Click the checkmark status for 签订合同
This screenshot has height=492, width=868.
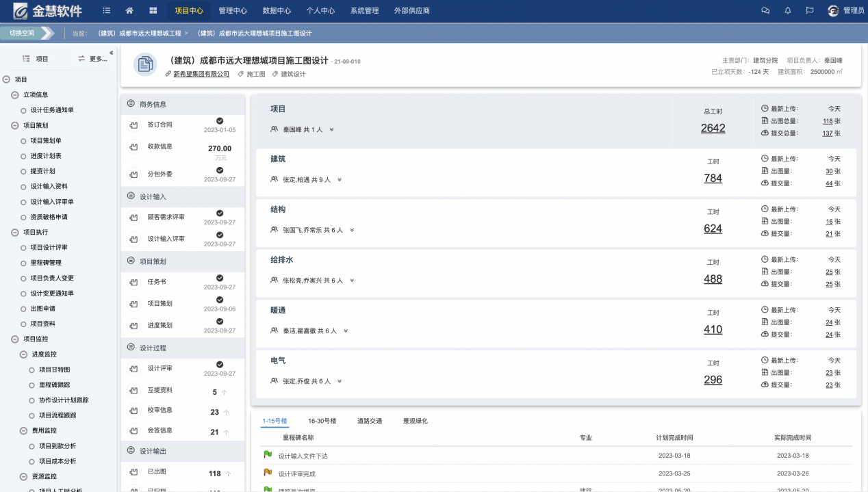(220, 121)
